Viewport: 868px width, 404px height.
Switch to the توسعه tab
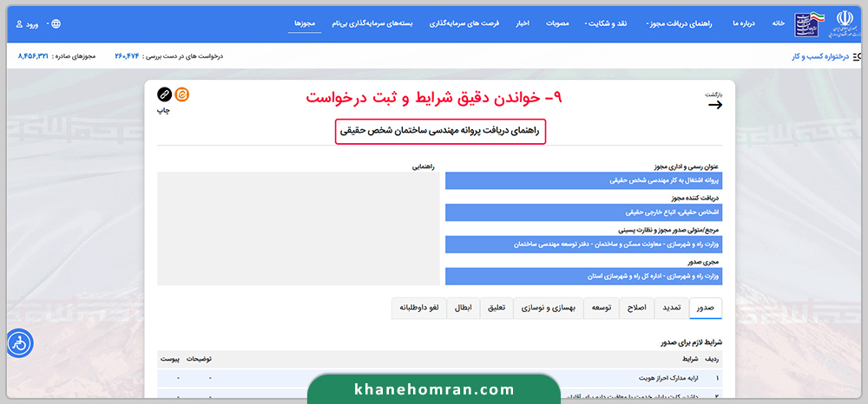point(602,309)
